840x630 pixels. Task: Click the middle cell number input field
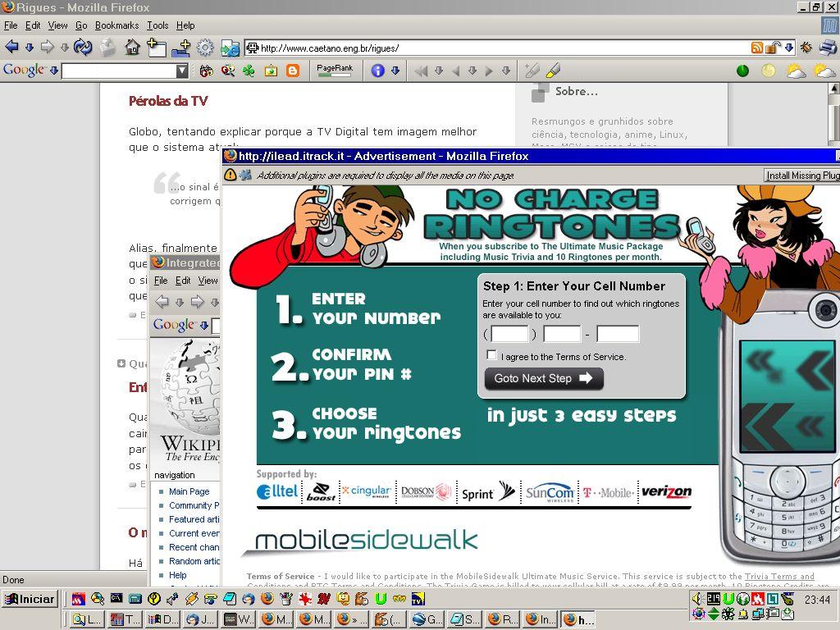562,334
